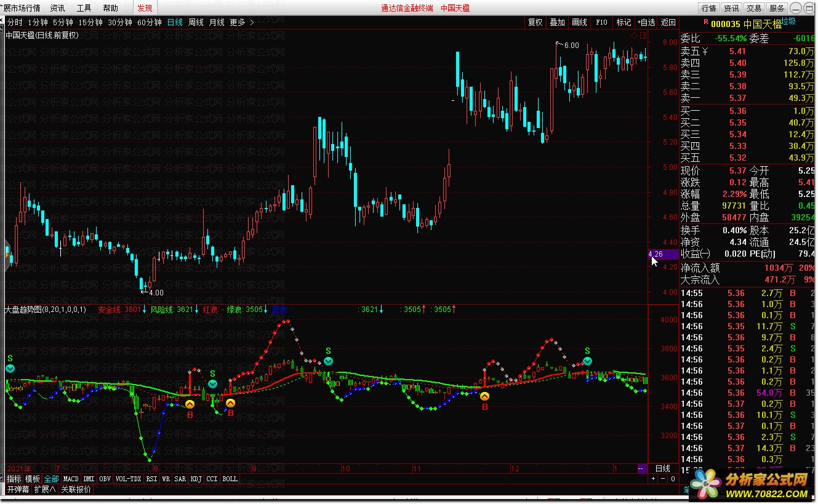The width and height of the screenshot is (818, 504).
Task: Click the red diamond icon above chart
Action: (635, 35)
